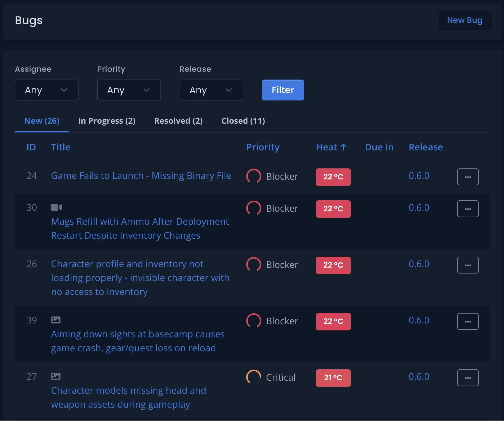Open release 0.6.0 link for bug 26
This screenshot has width=504, height=421.
click(x=419, y=264)
